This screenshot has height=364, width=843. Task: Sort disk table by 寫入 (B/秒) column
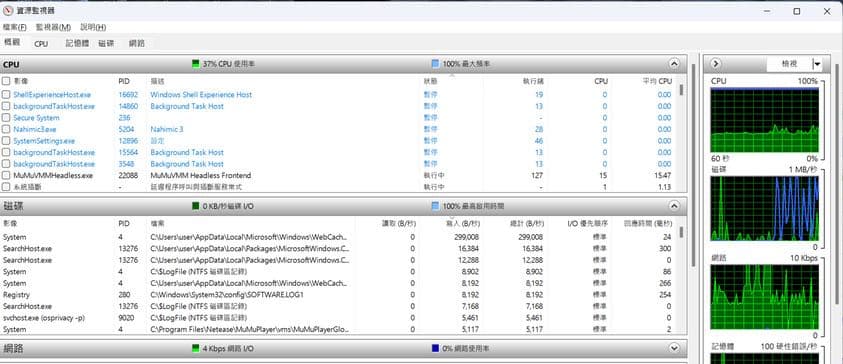(463, 223)
